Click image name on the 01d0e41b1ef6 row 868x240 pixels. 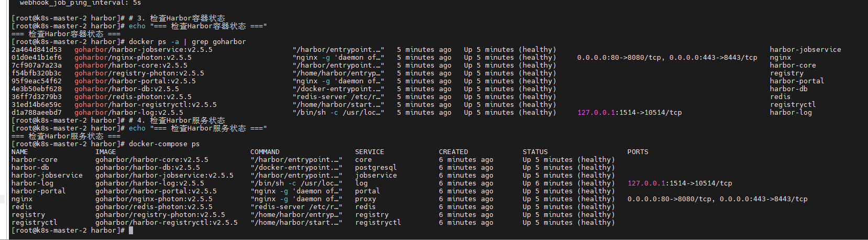click(133, 58)
